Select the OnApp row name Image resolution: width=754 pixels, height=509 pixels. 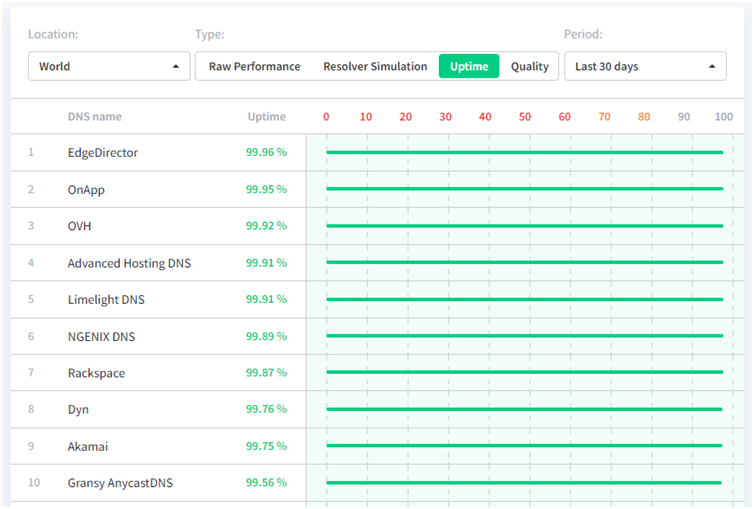(x=86, y=190)
